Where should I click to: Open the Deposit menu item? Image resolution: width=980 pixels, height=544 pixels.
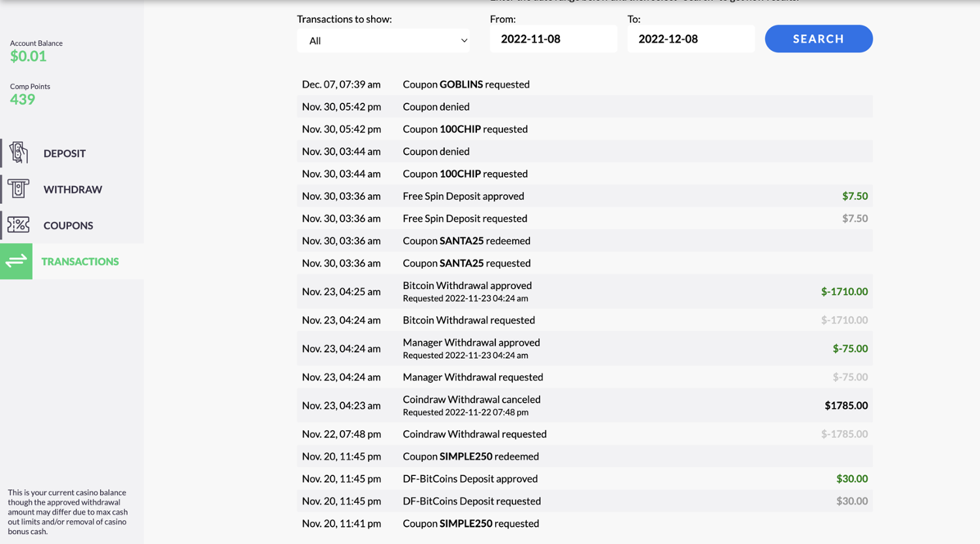pos(64,154)
